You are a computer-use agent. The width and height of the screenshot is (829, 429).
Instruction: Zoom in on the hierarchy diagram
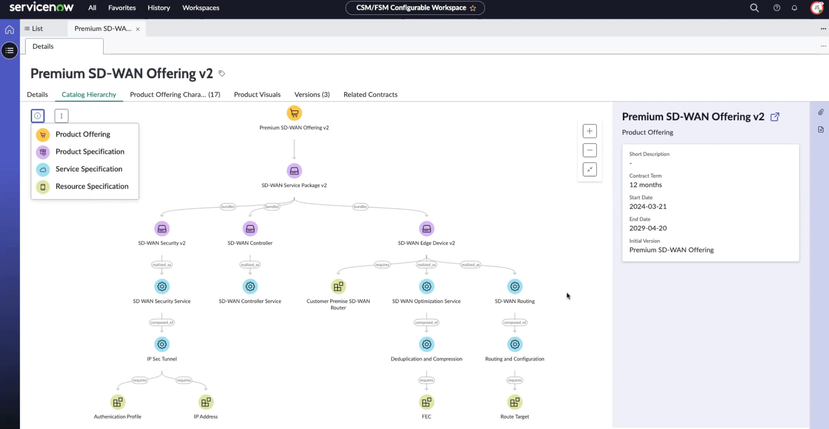pyautogui.click(x=589, y=131)
